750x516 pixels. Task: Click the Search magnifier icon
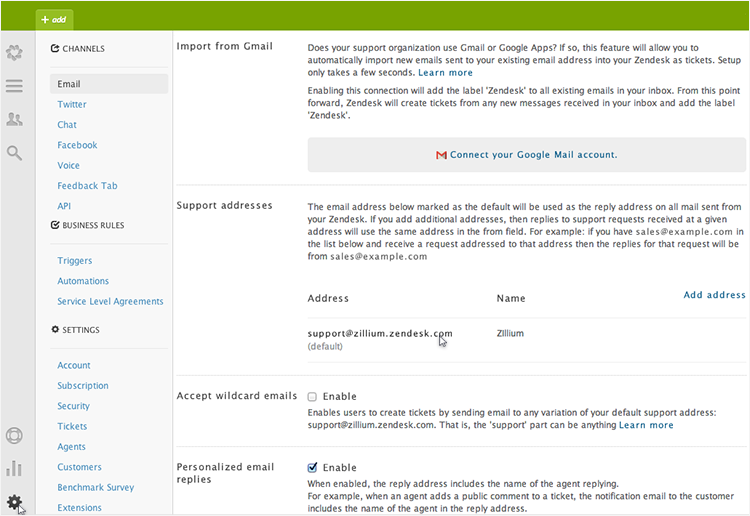pyautogui.click(x=14, y=153)
